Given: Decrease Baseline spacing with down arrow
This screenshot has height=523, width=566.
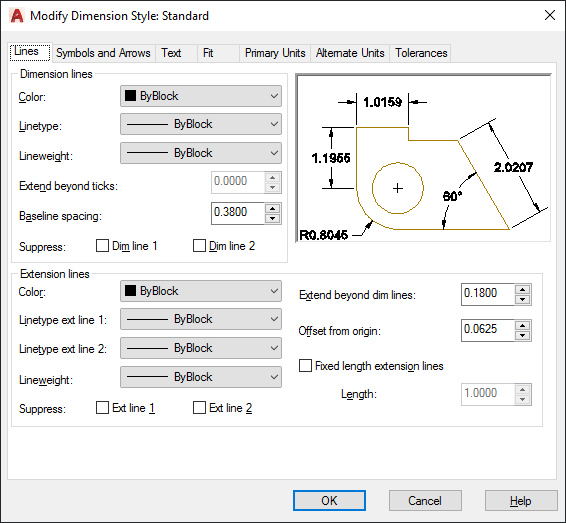Looking at the screenshot, I should click(x=273, y=218).
